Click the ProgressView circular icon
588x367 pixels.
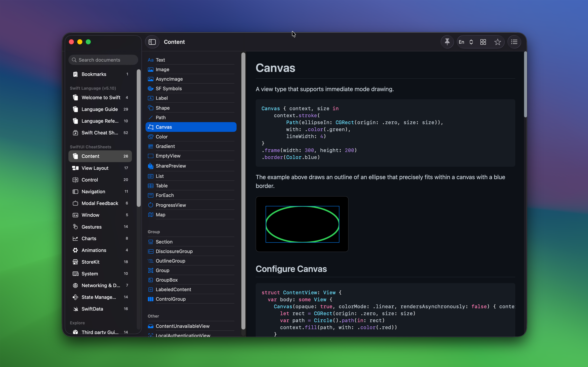151,205
